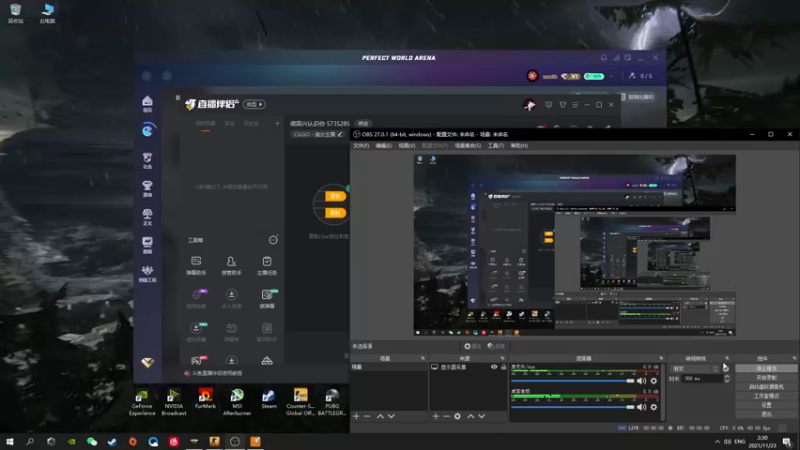This screenshot has height=450, width=800.
Task: Open notification bell in Perfect World Arena header
Action: (604, 58)
